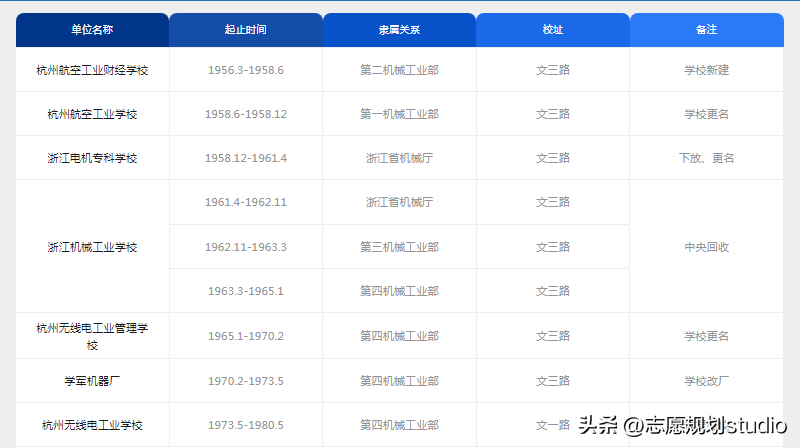Select the 中央回收 remark cell
This screenshot has height=448, width=800.
pos(707,247)
